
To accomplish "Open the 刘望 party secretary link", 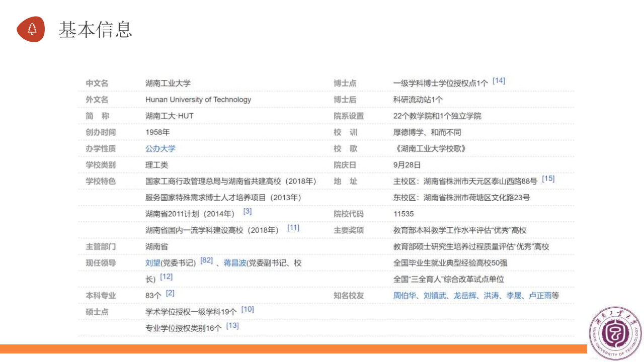I will 152,263.
